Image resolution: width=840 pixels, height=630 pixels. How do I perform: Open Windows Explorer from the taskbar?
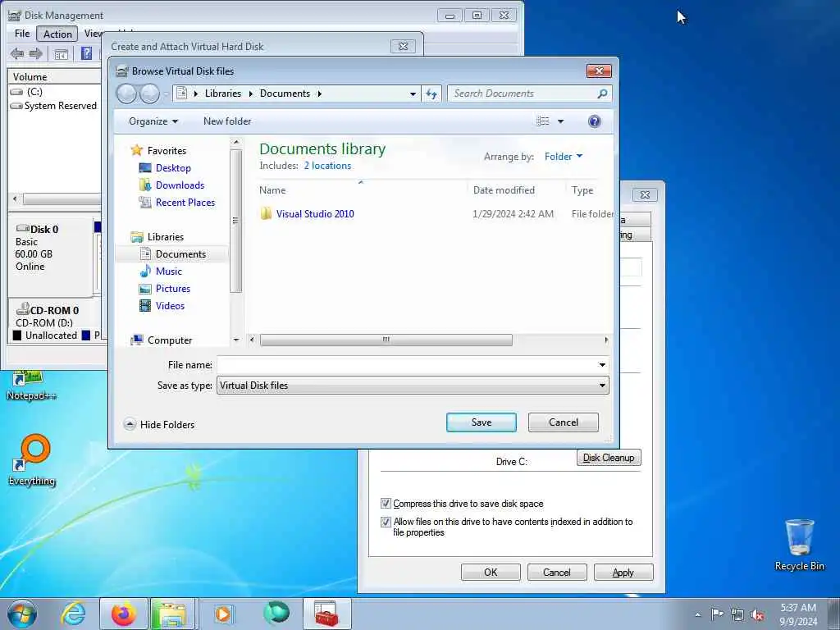tap(172, 614)
